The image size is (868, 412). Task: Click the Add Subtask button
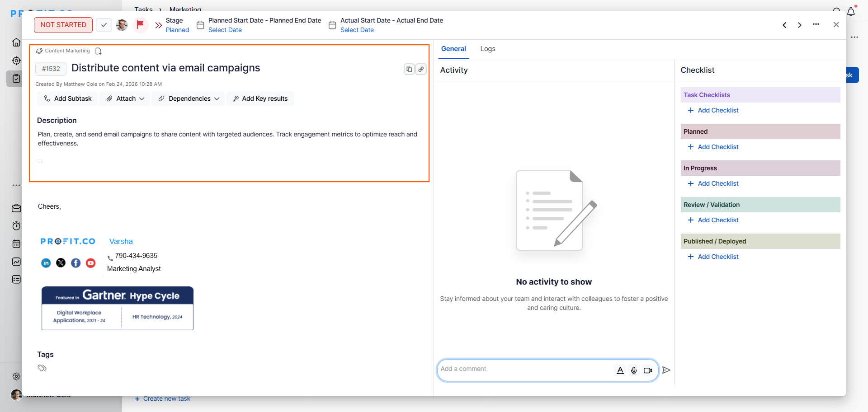tap(67, 98)
